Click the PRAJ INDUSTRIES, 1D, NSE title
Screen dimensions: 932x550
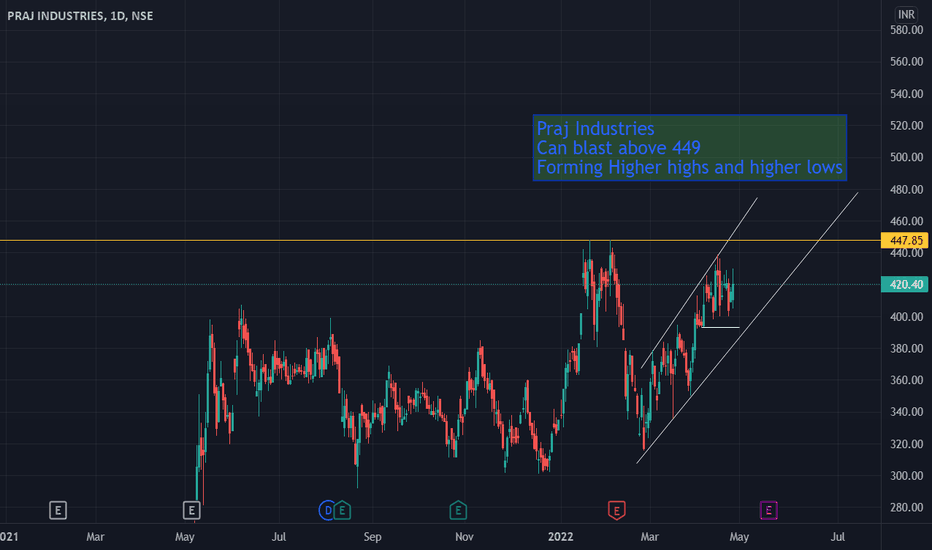(80, 16)
